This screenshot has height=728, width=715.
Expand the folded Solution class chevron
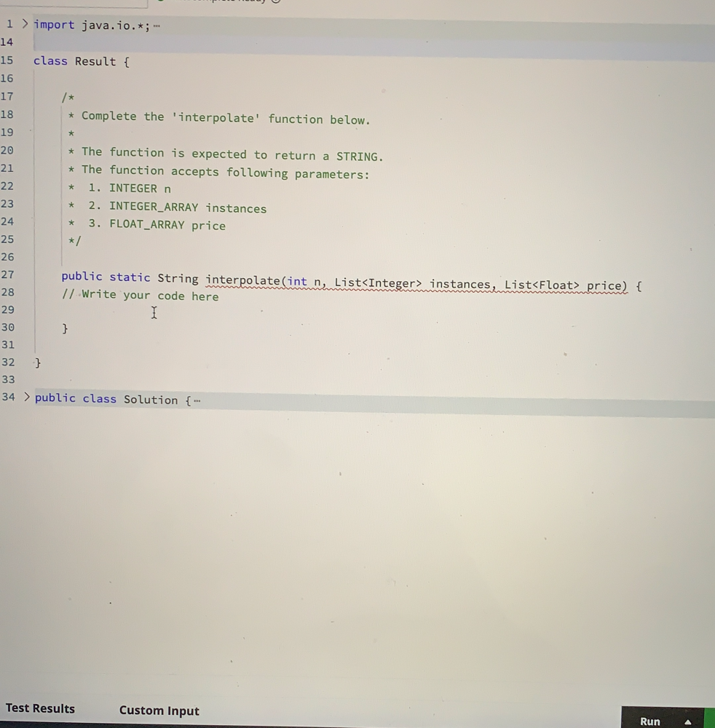click(x=26, y=397)
